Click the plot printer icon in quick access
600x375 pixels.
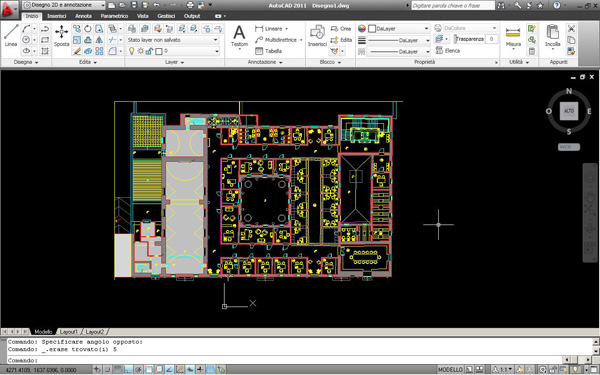point(190,5)
